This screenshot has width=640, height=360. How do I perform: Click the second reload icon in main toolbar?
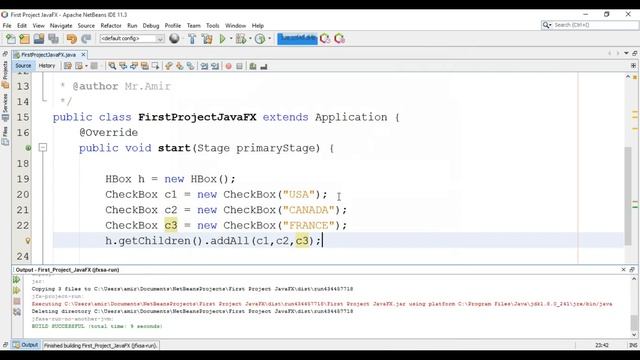(x=340, y=39)
